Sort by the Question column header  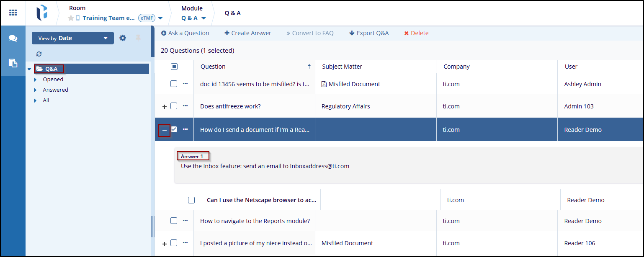pos(213,67)
